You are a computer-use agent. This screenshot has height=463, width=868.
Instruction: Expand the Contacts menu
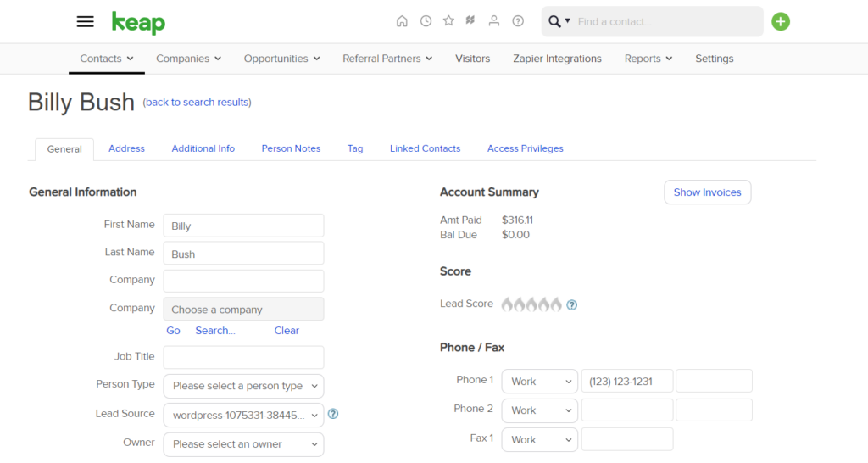[107, 59]
